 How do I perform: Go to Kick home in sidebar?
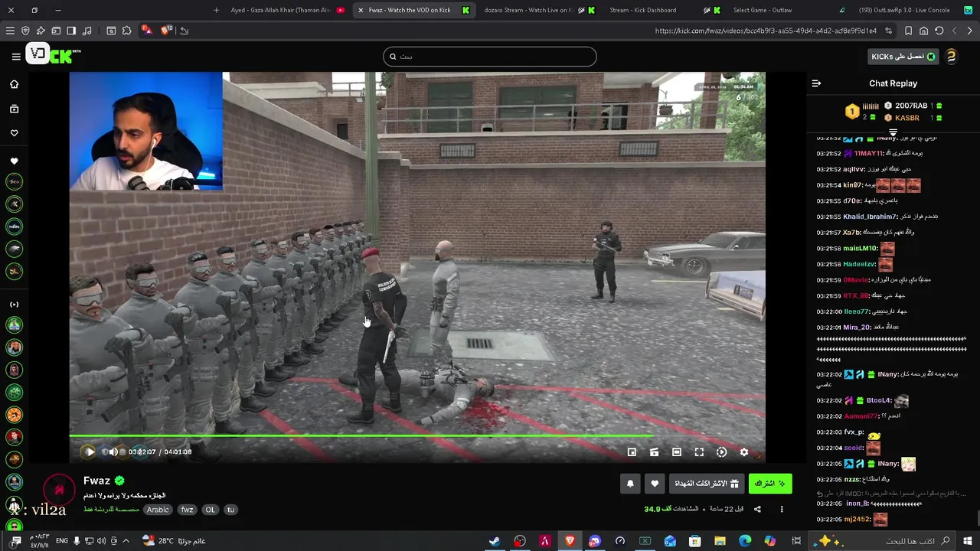click(x=14, y=84)
